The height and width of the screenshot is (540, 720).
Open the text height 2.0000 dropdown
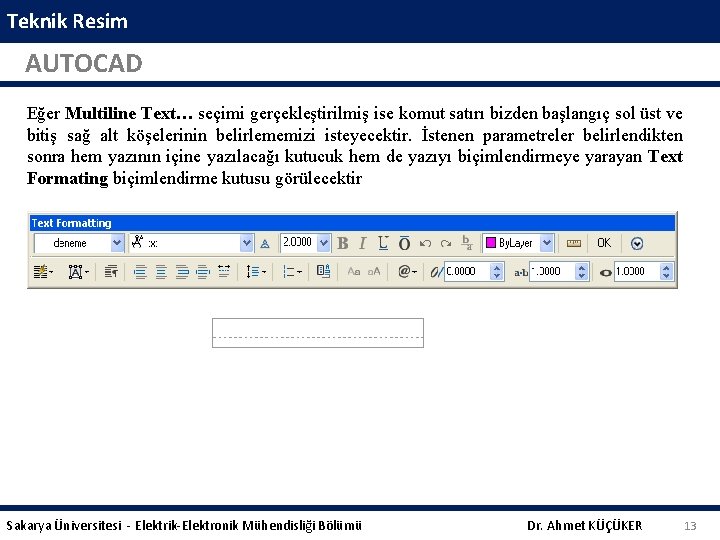[x=324, y=243]
